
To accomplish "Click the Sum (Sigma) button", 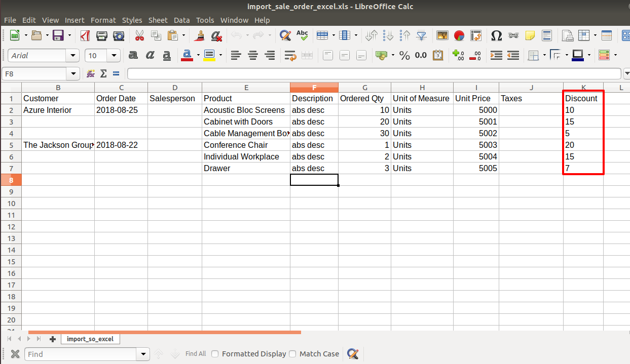I will 103,74.
